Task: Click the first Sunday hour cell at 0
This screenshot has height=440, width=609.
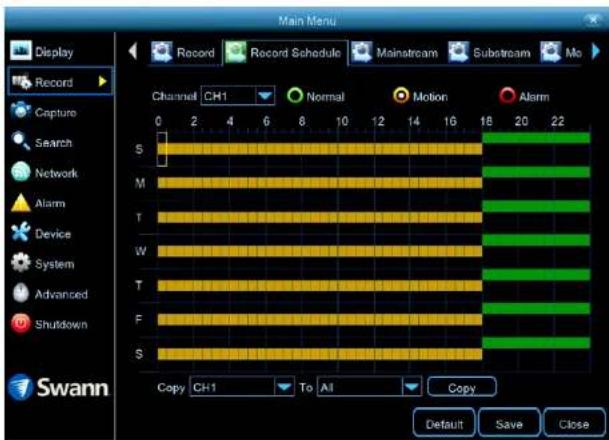Action: [x=162, y=149]
